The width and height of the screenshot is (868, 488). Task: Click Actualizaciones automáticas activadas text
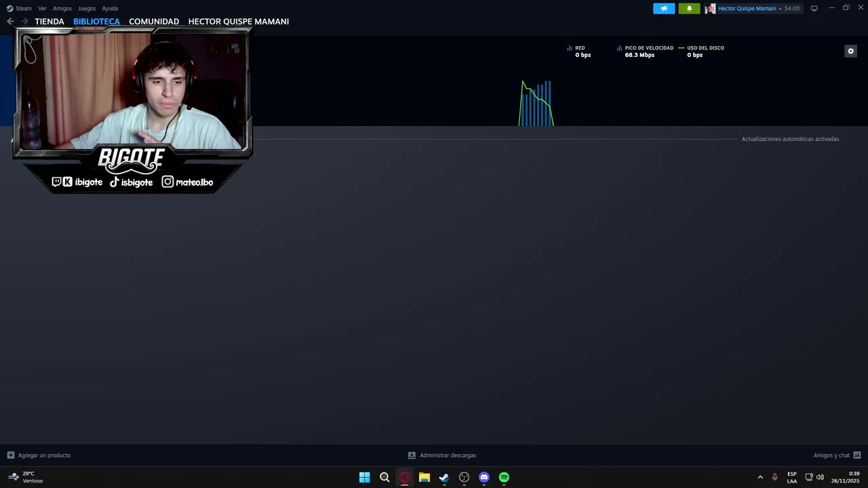790,139
